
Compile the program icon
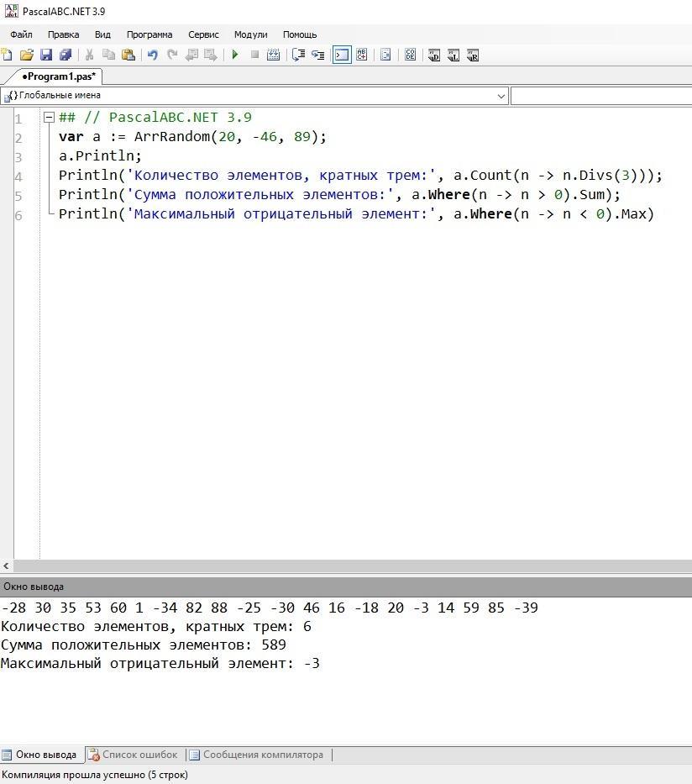tap(273, 55)
